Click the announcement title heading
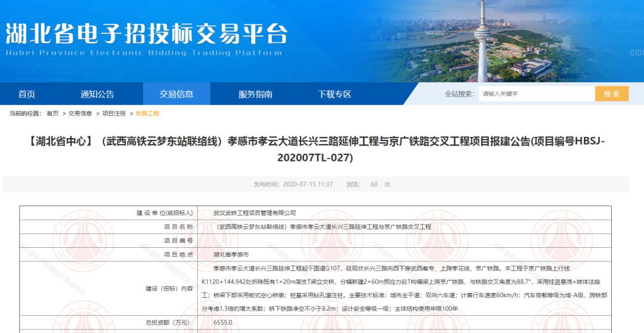This screenshot has height=333, width=644. coord(322,150)
